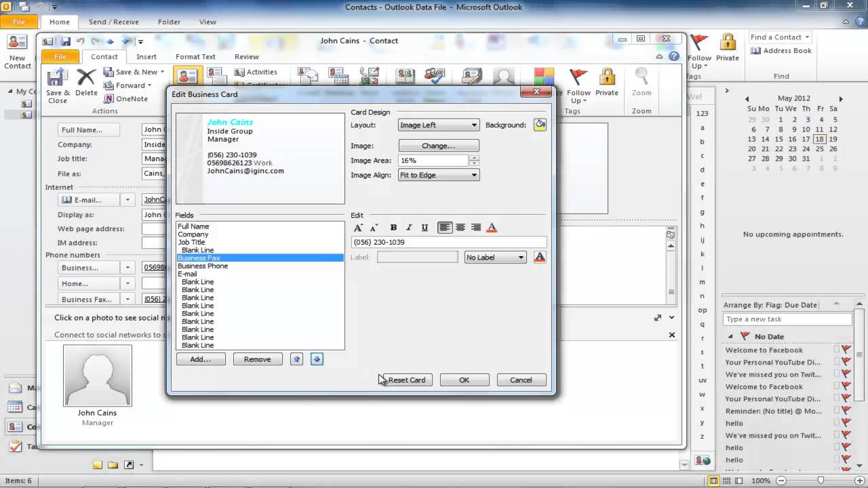
Task: Toggle underline formatting for card field
Action: (x=425, y=228)
